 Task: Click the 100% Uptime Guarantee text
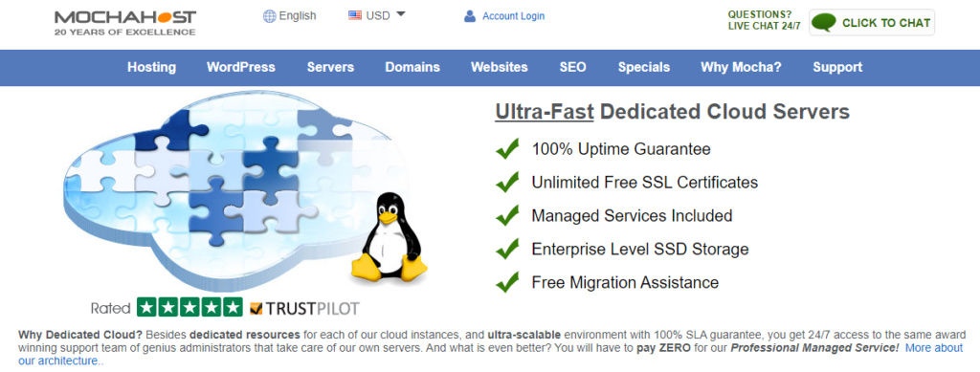(620, 149)
